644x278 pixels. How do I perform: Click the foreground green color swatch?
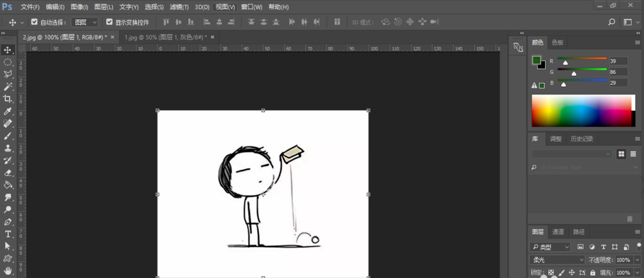pyautogui.click(x=536, y=60)
